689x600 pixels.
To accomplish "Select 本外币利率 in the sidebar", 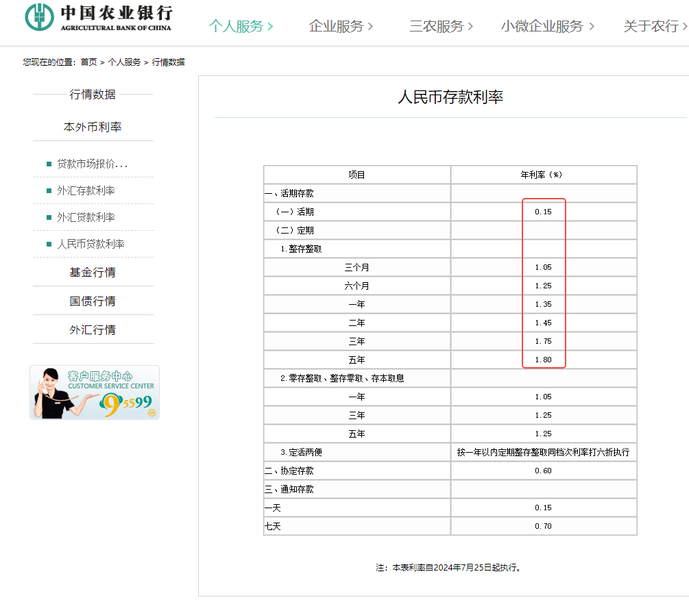I will point(92,127).
